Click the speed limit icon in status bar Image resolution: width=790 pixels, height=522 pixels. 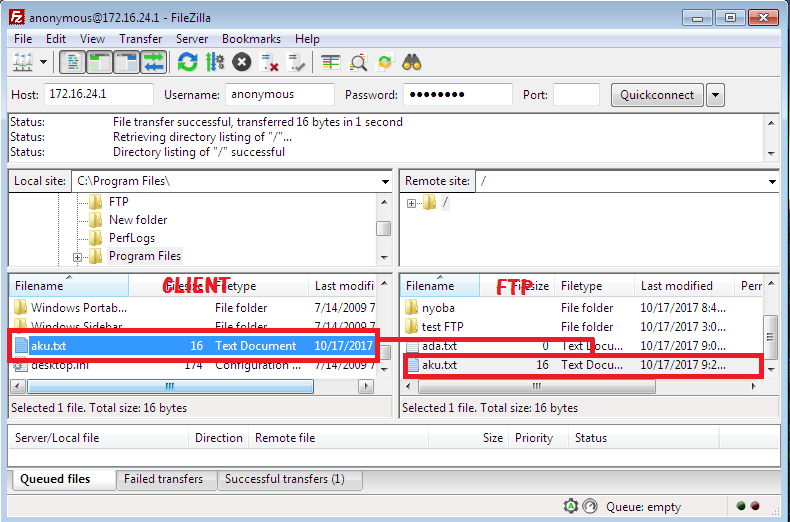(x=589, y=505)
